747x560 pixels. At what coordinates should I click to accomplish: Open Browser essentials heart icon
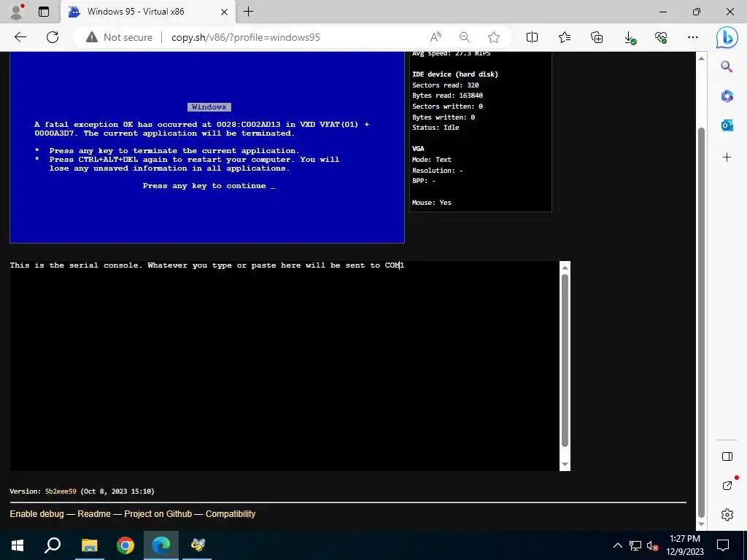pyautogui.click(x=661, y=37)
